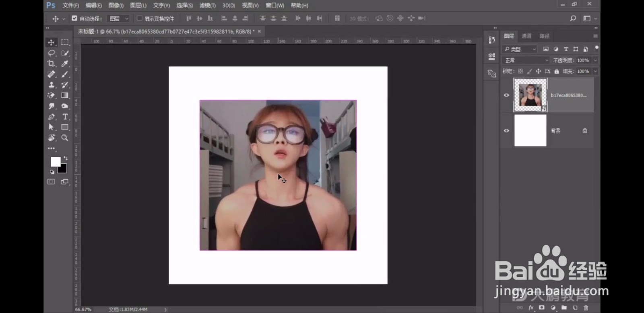Select the b17eca8065380 layer thumbnail
Screen dimensions: 644x313
click(530, 95)
